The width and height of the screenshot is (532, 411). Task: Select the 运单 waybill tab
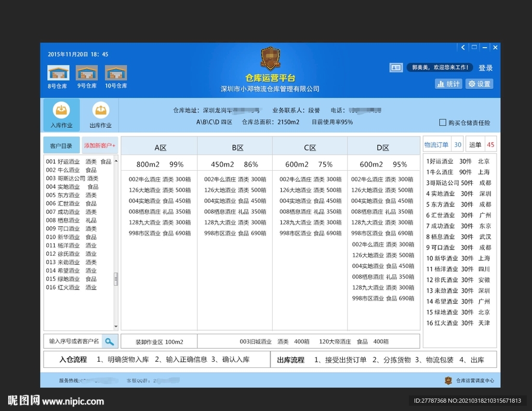475,145
